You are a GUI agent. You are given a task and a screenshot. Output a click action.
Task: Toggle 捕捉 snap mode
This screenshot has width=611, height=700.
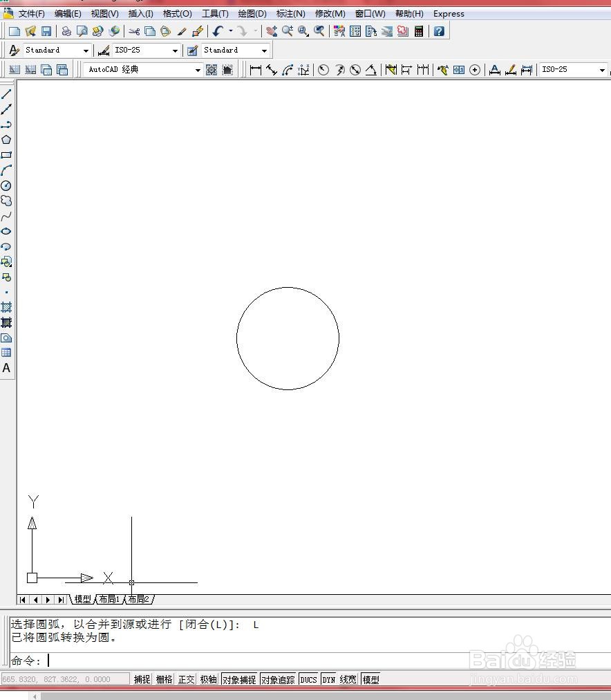pyautogui.click(x=142, y=679)
